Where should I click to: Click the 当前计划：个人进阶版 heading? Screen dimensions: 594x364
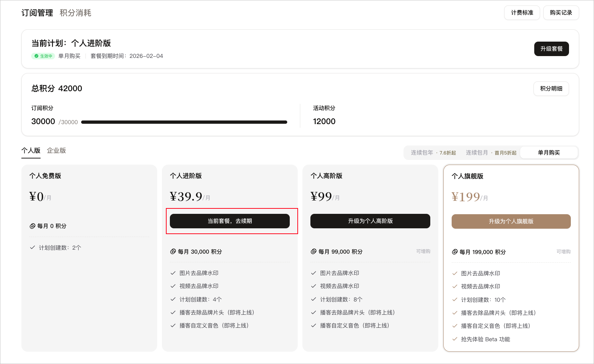point(71,43)
